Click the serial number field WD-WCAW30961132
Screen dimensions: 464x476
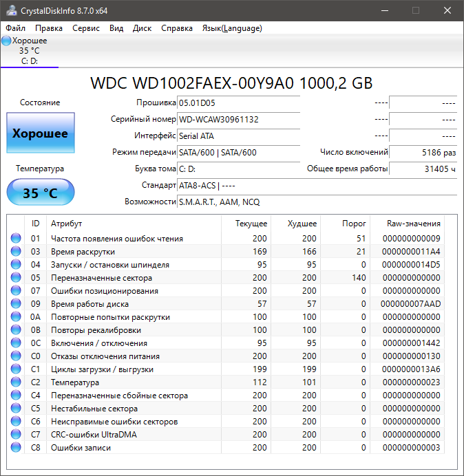238,119
